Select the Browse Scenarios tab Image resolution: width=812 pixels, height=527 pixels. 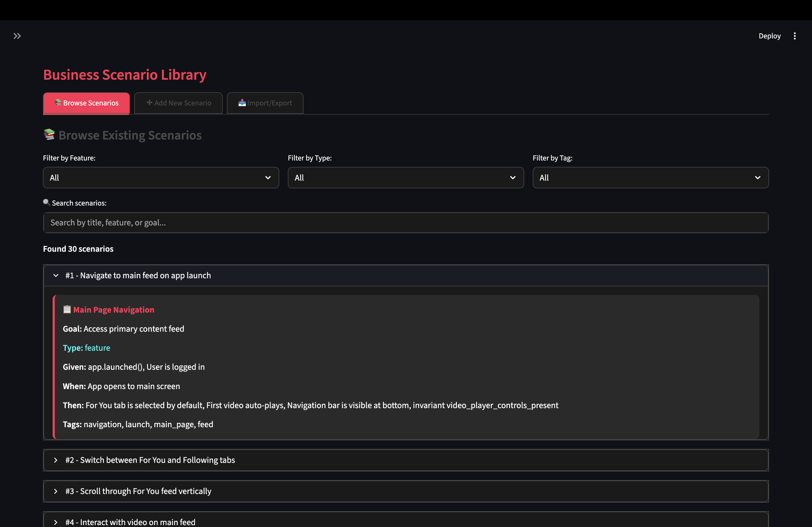(x=86, y=103)
